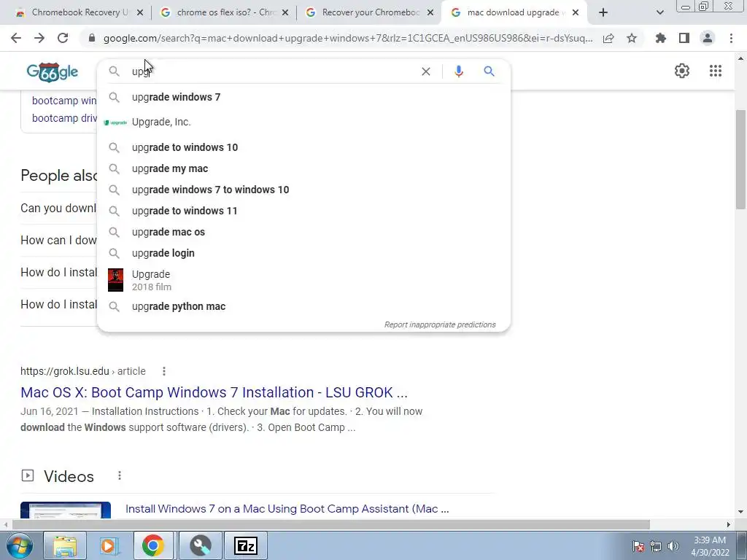Open the grok.lsu.edu result options menu
The height and width of the screenshot is (560, 747).
click(164, 371)
